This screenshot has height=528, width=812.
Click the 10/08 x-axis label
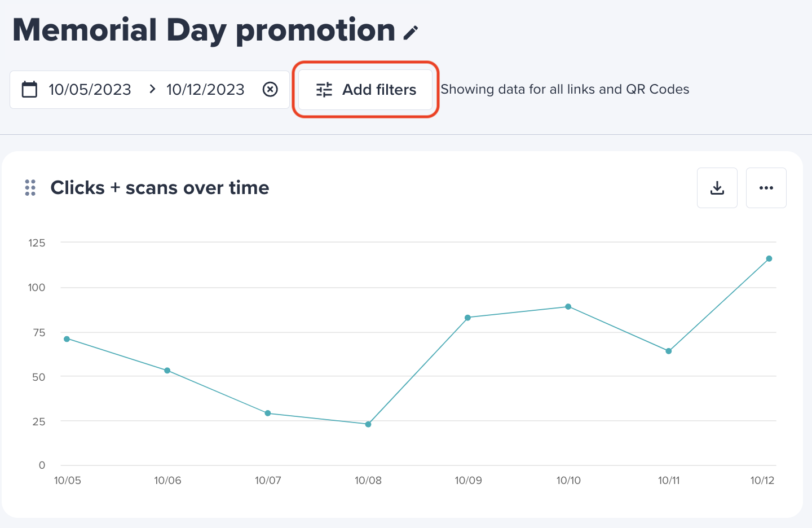(x=368, y=481)
